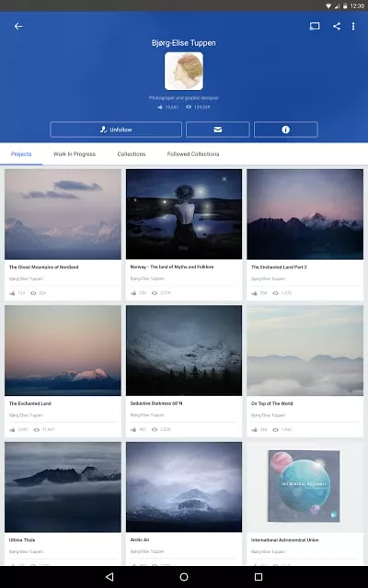Open the Seductive Darkness 68°N title link
368x588 pixels.
coord(156,403)
